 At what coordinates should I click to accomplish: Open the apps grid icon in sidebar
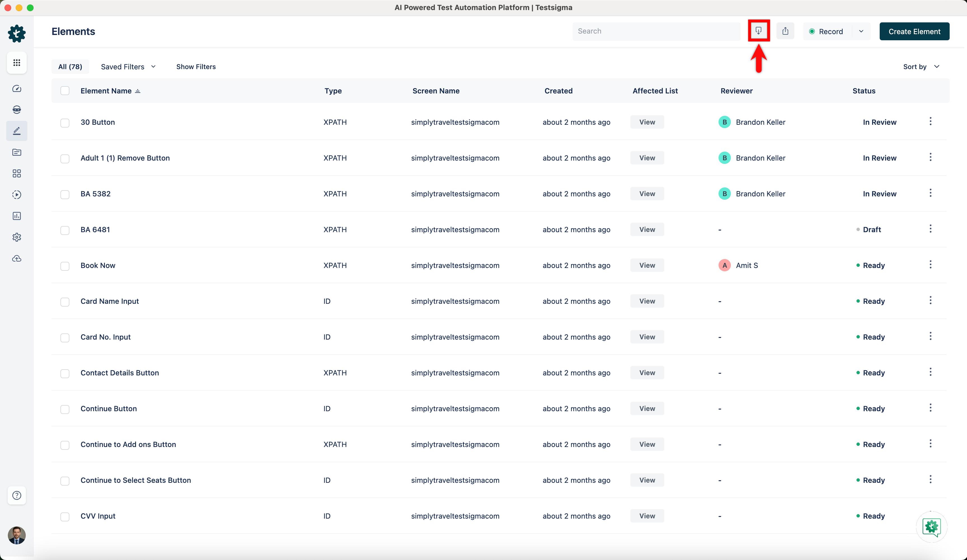click(x=17, y=63)
